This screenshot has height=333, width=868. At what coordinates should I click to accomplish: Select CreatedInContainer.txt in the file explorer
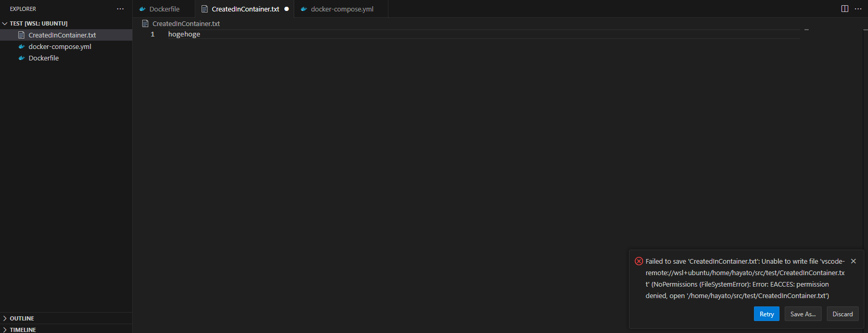tap(66, 35)
